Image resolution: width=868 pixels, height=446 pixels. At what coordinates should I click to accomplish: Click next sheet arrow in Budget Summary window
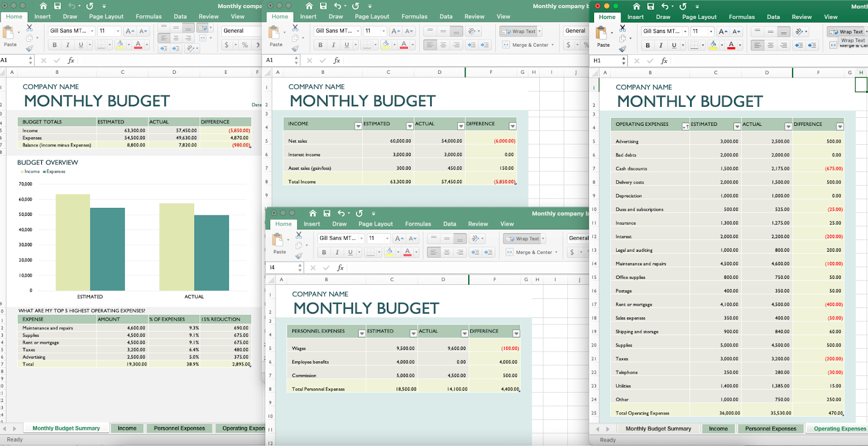coord(15,429)
